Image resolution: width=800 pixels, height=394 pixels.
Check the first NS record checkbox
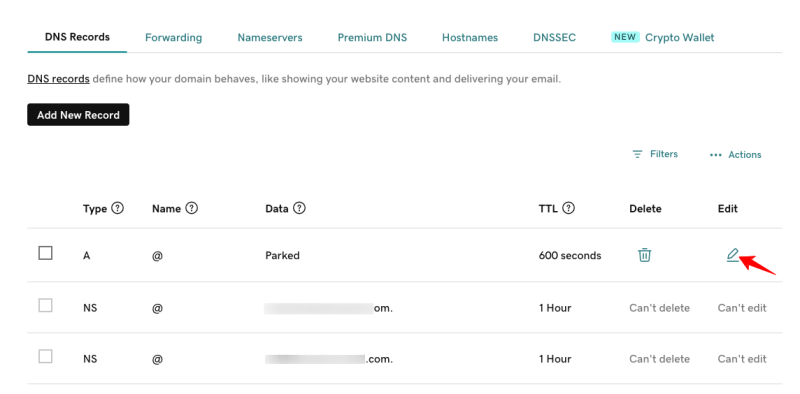click(x=45, y=306)
